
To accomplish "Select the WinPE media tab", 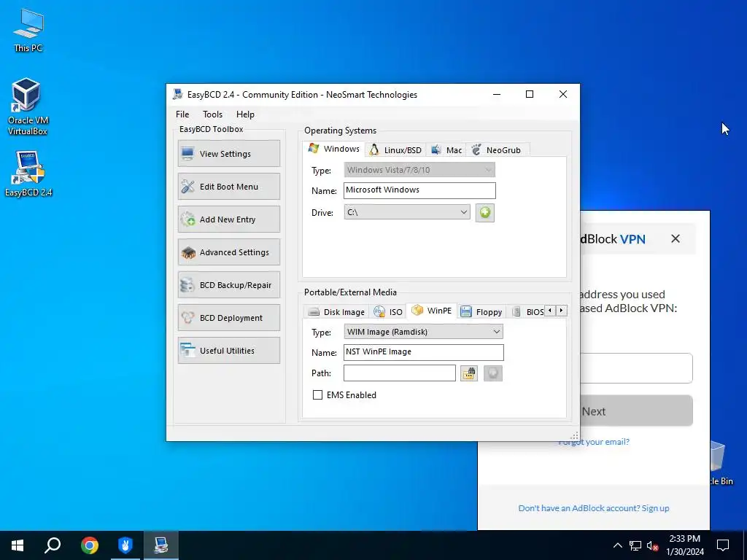I will tap(432, 311).
